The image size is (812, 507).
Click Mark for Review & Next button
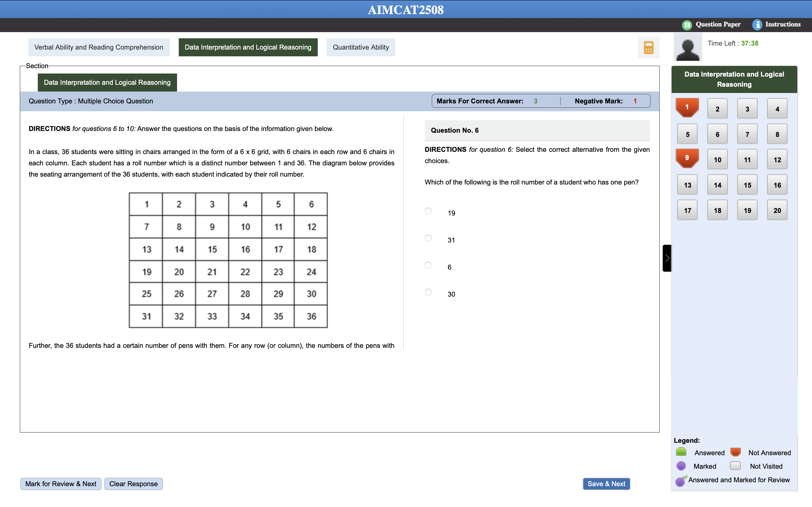coord(60,484)
